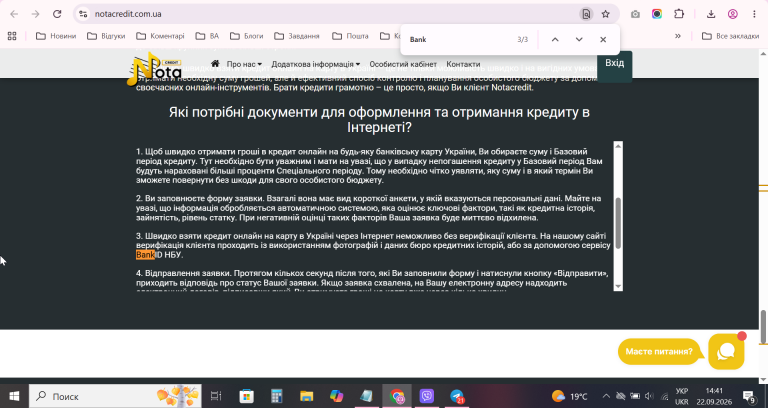Viewport: 768px width, 408px height.
Task: Open the Блоги bookmarks folder
Action: point(246,36)
